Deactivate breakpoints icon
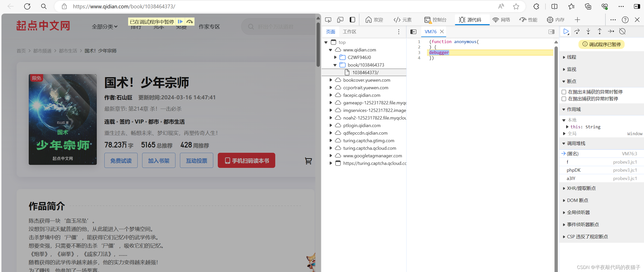Screen dimensions: 644x272 [622, 32]
